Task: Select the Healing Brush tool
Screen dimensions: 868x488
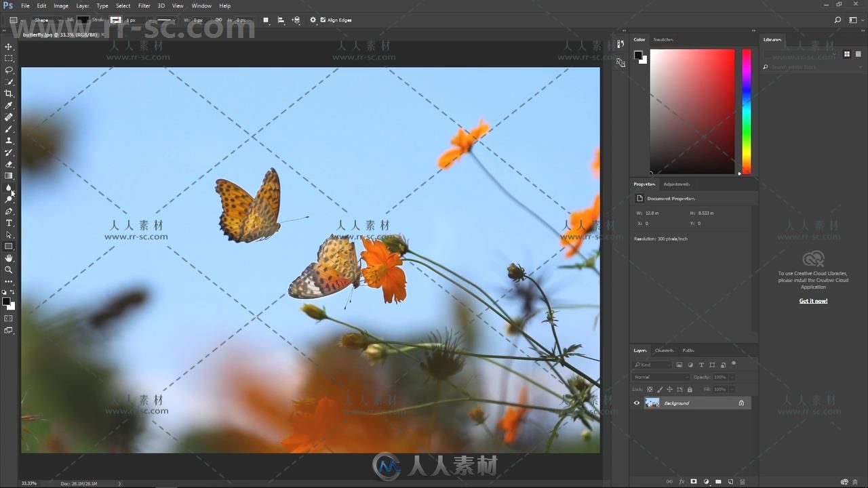Action: tap(9, 117)
